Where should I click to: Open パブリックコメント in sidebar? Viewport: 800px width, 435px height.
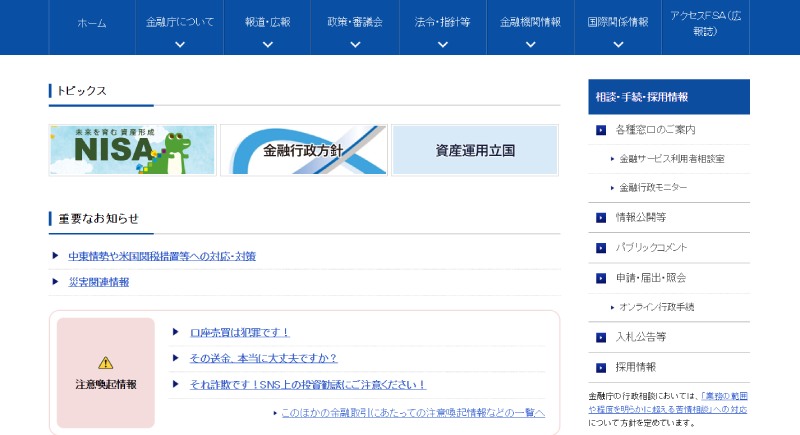pos(651,247)
